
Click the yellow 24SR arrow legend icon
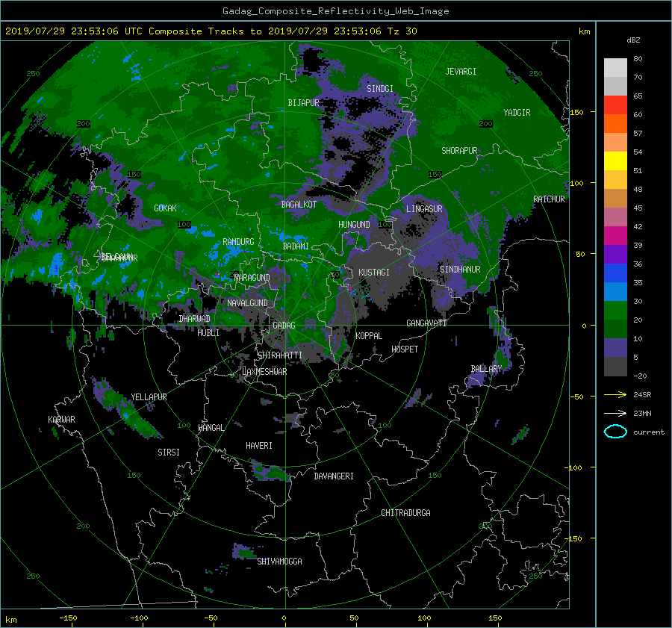pyautogui.click(x=615, y=394)
